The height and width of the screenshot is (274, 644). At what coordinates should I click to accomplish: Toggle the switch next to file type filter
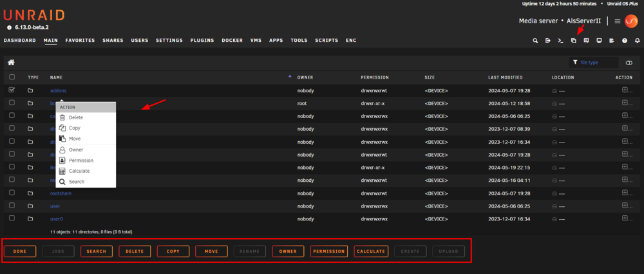629,63
